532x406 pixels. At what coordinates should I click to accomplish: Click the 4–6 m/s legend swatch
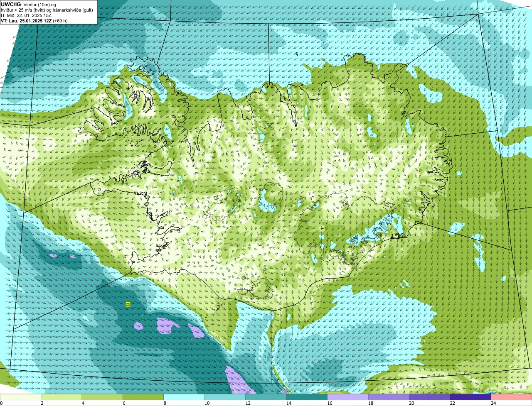tap(102, 397)
